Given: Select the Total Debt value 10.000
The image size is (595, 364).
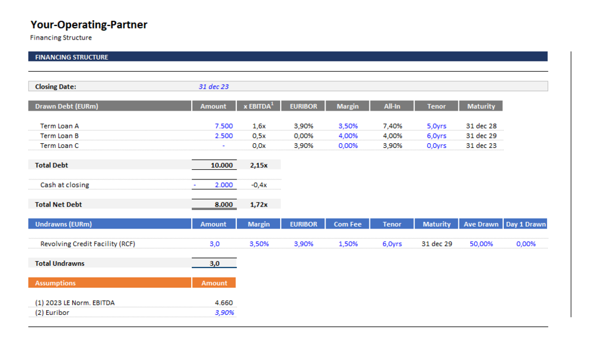Looking at the screenshot, I should 222,166.
